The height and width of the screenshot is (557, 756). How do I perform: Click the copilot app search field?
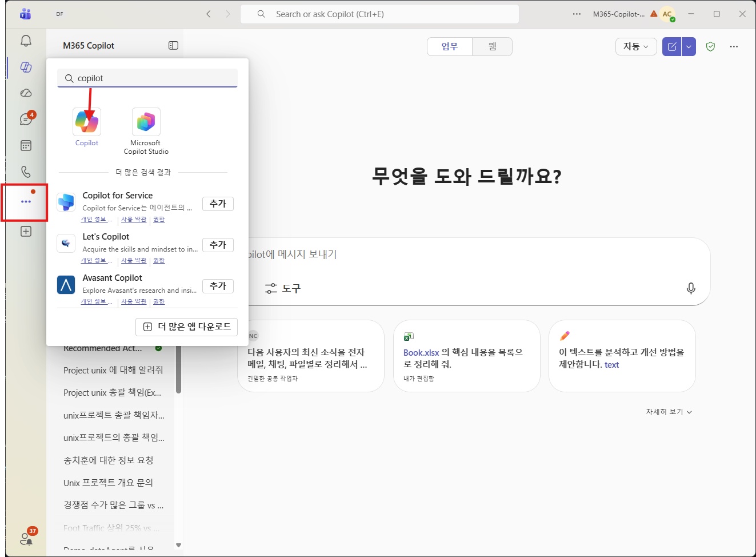147,78
